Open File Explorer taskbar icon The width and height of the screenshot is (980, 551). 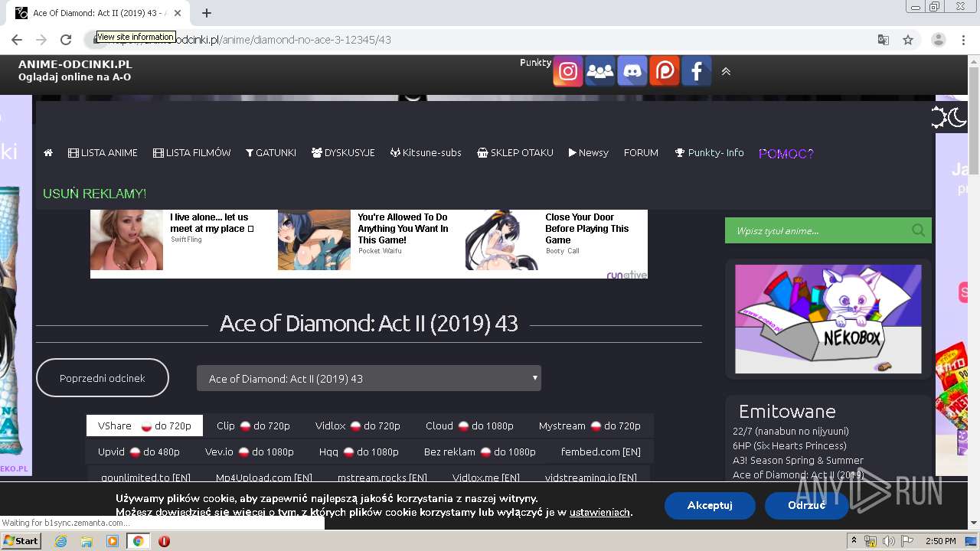87,541
